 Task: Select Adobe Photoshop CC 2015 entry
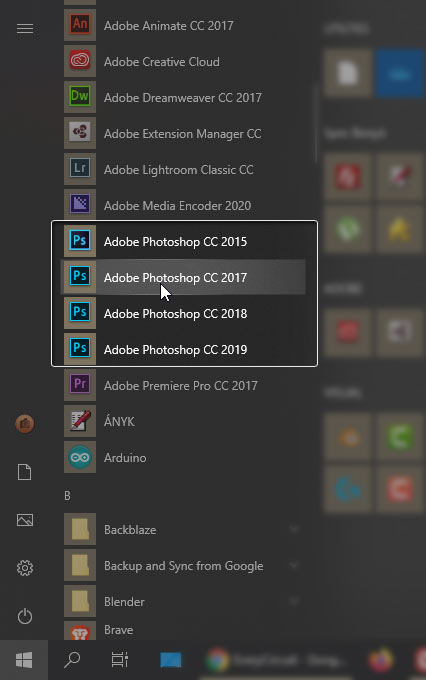[x=183, y=241]
